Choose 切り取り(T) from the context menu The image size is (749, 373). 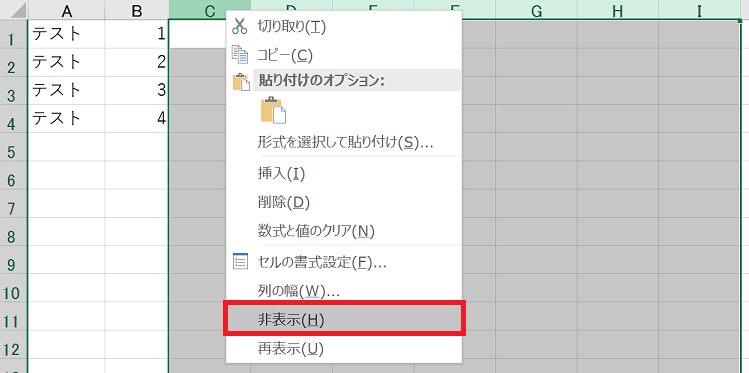pos(343,27)
